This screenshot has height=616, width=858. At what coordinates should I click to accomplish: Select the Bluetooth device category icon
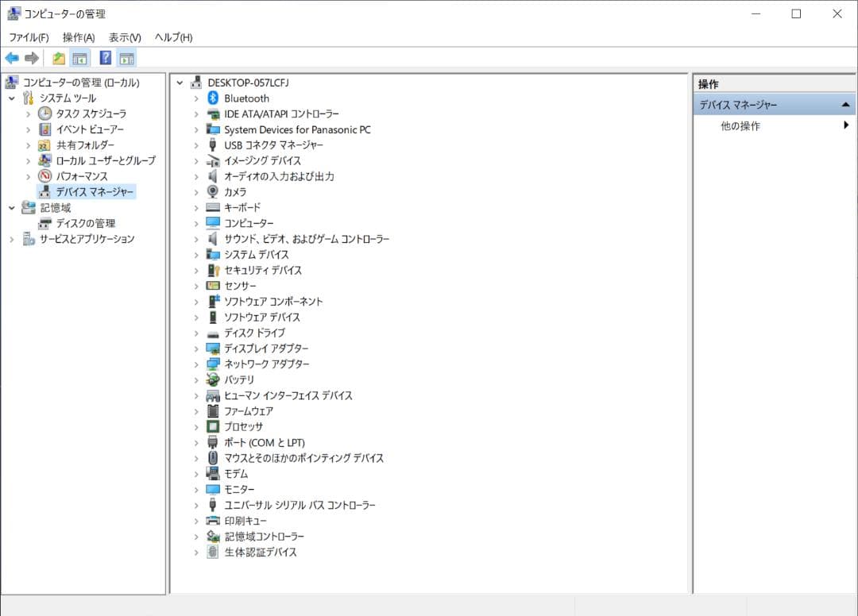pyautogui.click(x=214, y=98)
